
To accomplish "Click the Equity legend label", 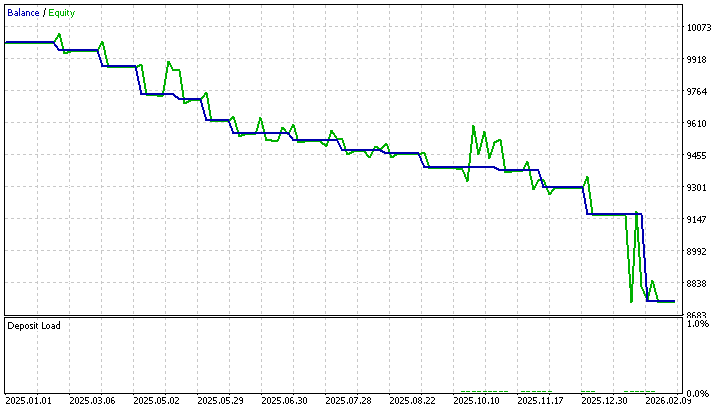I will click(x=62, y=13).
